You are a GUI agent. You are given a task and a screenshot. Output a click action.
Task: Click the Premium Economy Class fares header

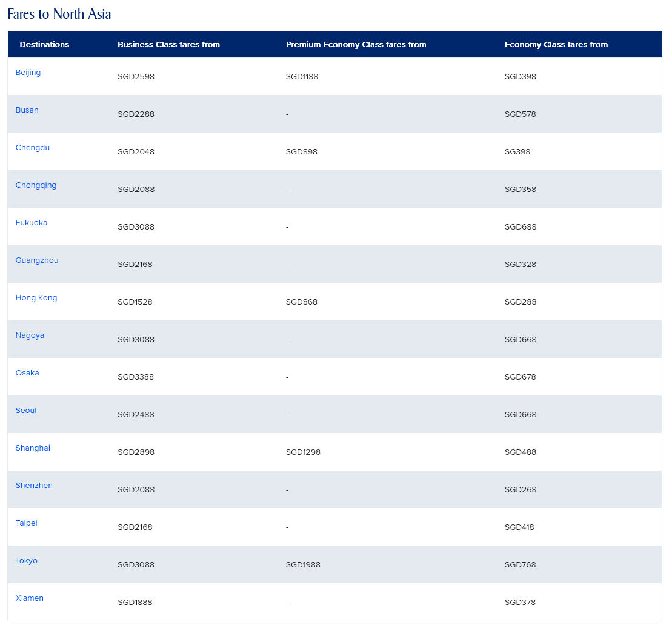click(356, 45)
